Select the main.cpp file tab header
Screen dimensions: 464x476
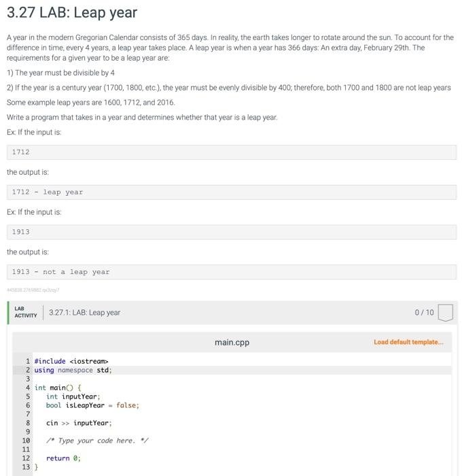point(232,343)
